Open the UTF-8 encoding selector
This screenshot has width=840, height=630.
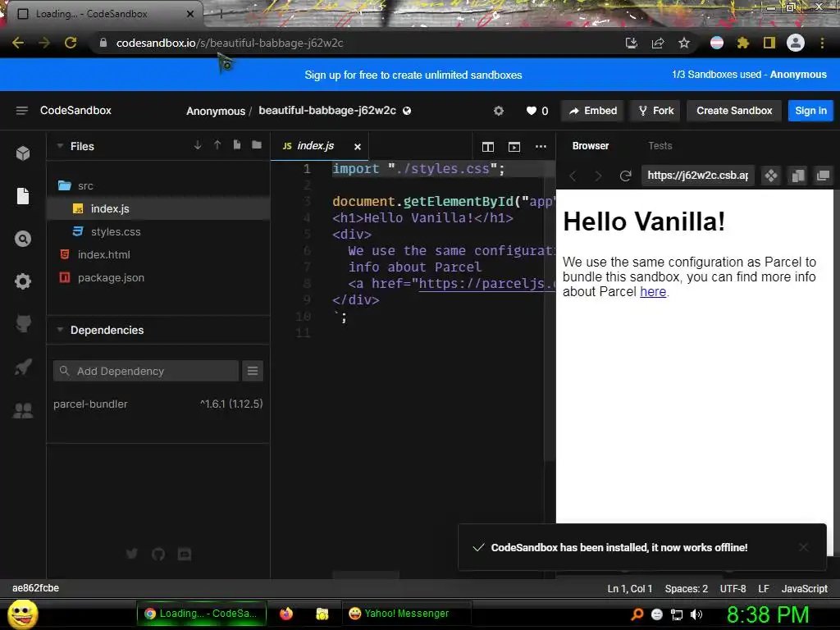point(733,588)
